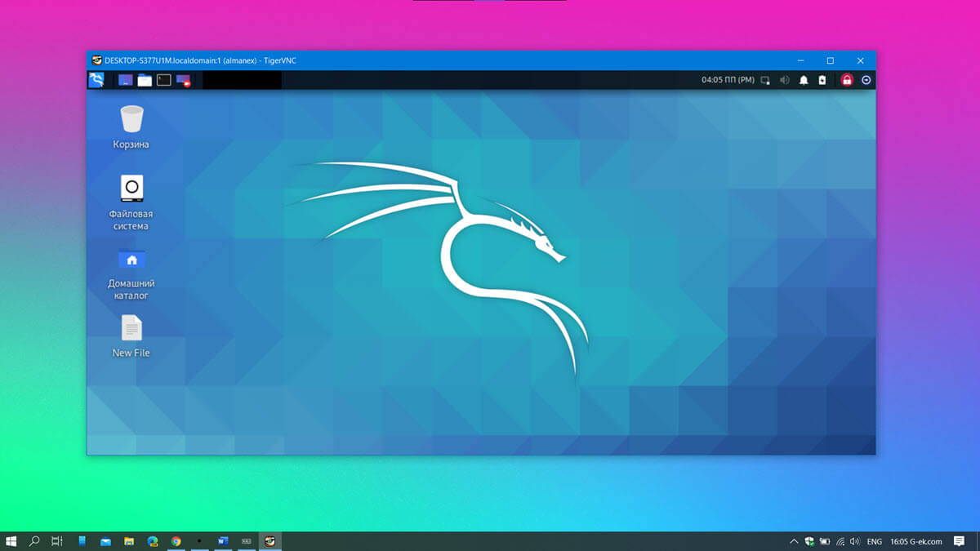Click the screen recorder launcher in Kali panel
The image size is (980, 551).
[x=183, y=80]
